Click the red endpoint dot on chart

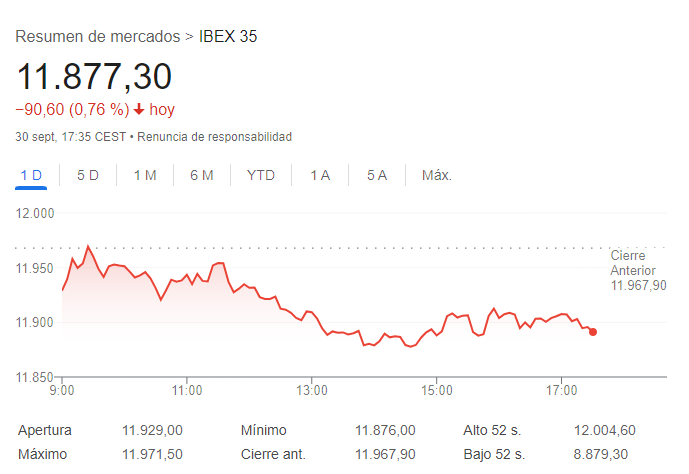tap(593, 332)
